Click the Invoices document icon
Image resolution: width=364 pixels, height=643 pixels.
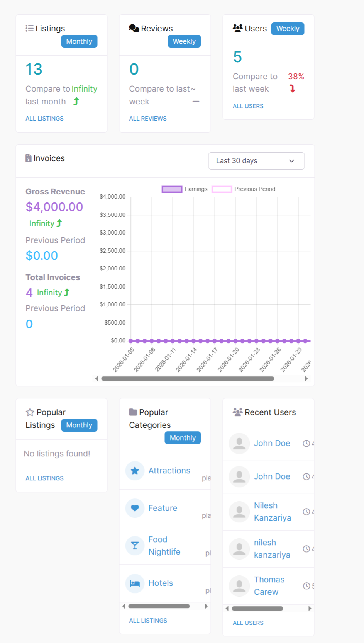point(29,158)
